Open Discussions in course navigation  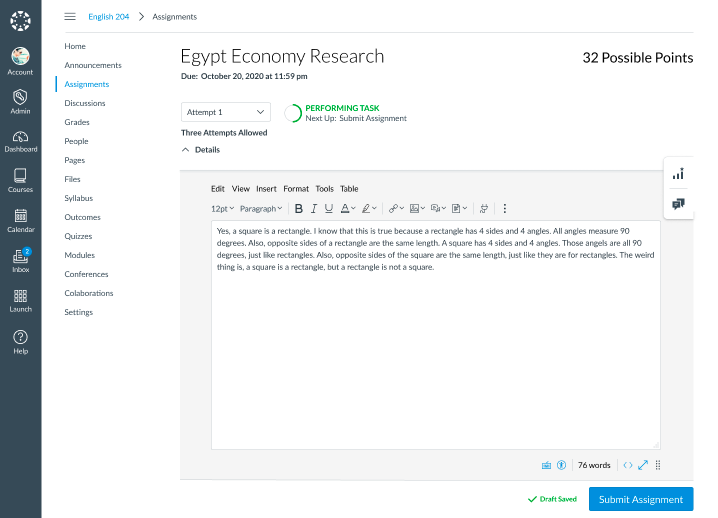(x=85, y=103)
